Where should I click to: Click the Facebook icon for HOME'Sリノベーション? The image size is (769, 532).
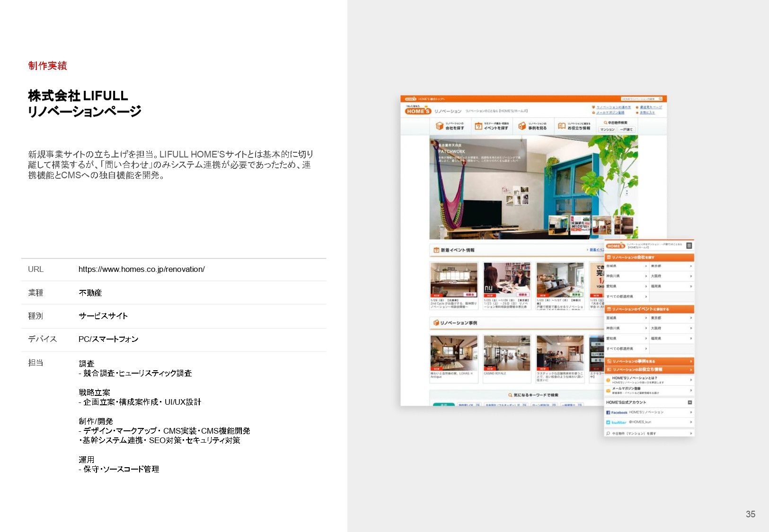click(609, 412)
